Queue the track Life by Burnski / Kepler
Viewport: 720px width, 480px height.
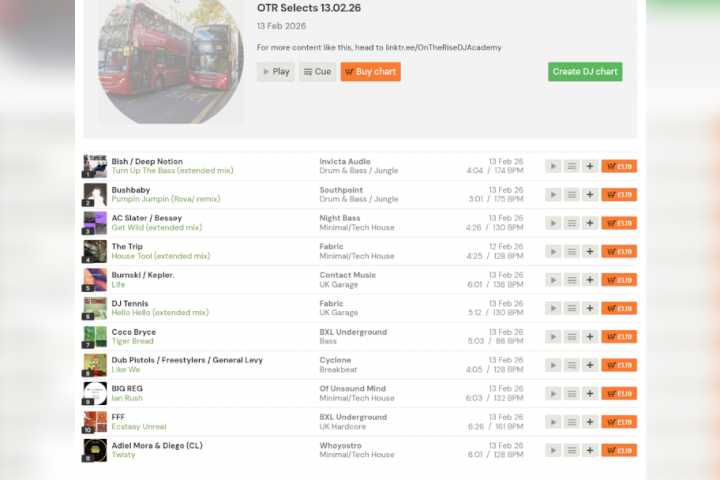coord(571,280)
